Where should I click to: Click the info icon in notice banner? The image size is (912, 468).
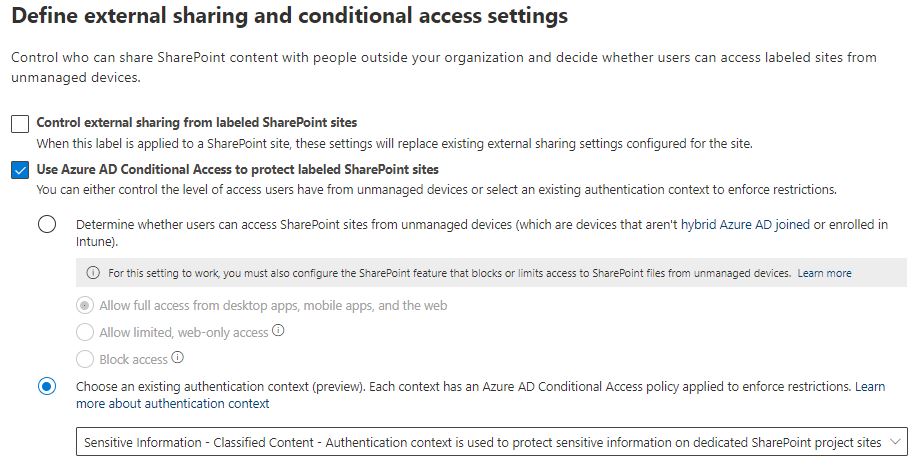[94, 273]
